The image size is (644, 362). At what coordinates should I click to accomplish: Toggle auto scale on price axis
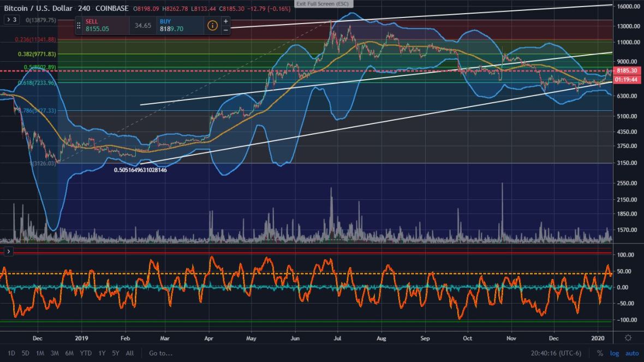tap(631, 353)
